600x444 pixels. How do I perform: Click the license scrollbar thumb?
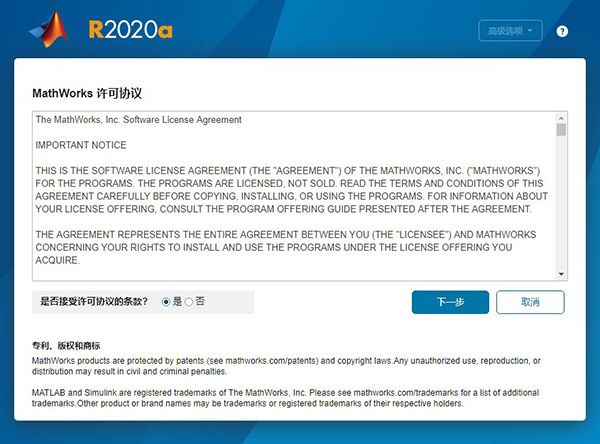click(561, 130)
